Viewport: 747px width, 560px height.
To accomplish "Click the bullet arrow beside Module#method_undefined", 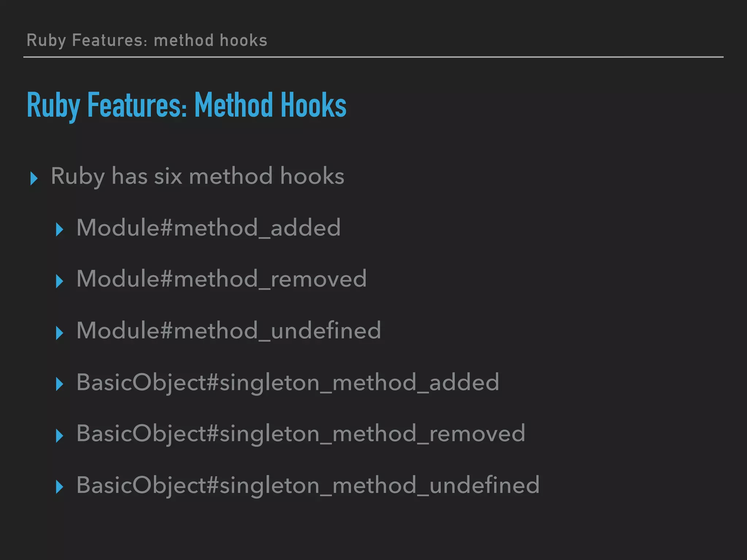I will pos(59,333).
